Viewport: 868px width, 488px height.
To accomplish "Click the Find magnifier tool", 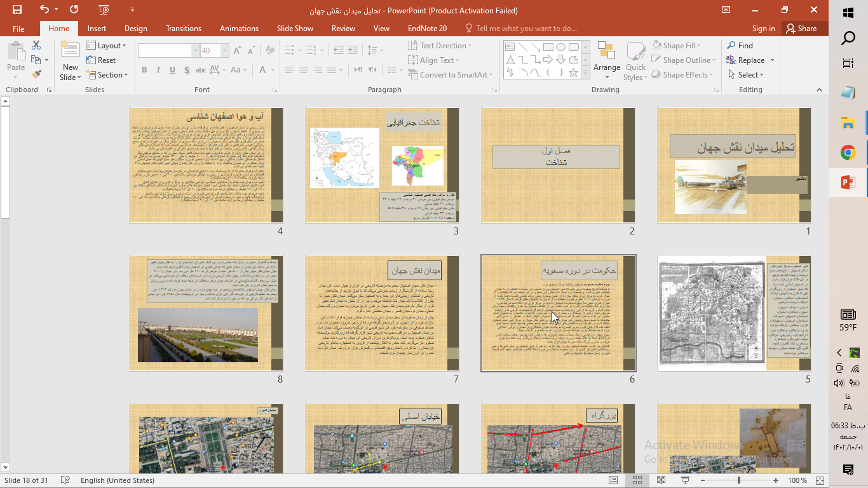I will click(740, 46).
